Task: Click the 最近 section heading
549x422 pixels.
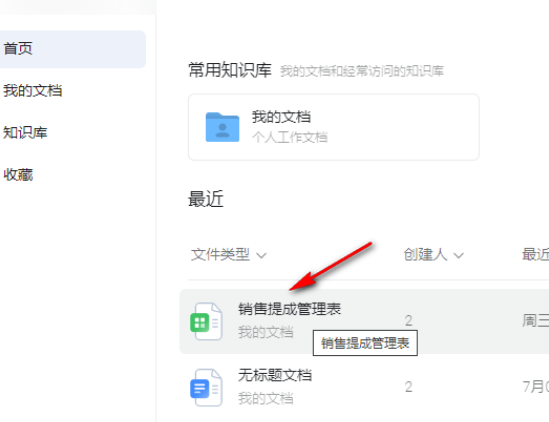Action: 206,199
